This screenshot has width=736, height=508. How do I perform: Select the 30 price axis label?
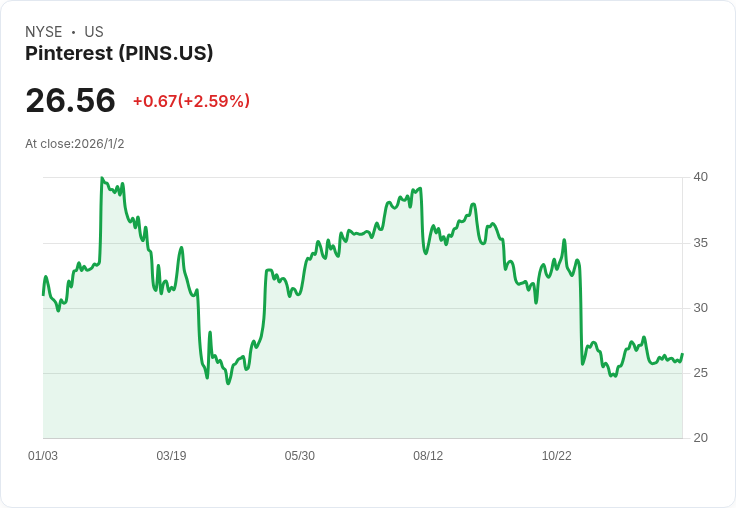coord(701,308)
